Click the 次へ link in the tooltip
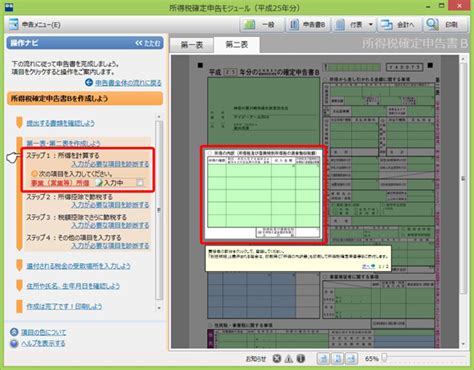This screenshot has width=474, height=370. (369, 266)
